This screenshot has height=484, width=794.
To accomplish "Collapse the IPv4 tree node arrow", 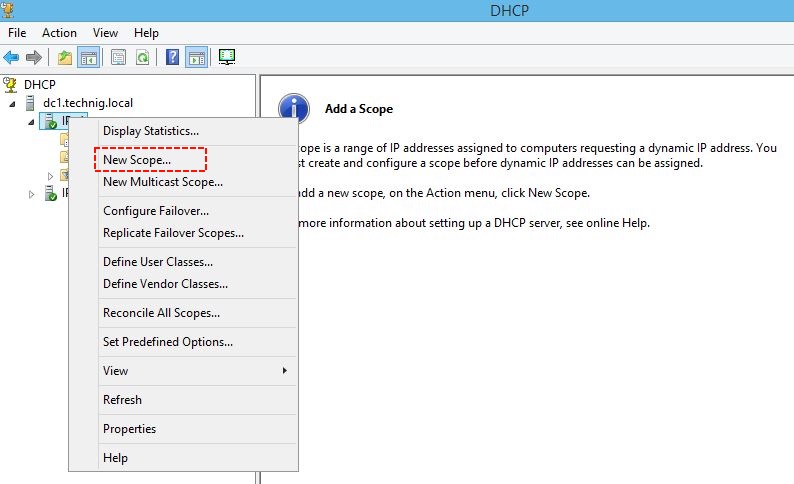I will coord(30,122).
